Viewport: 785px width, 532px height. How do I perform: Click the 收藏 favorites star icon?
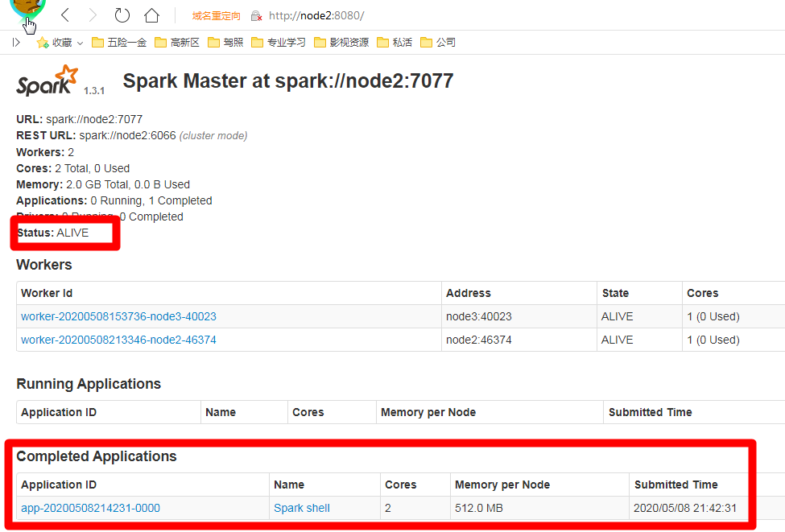43,43
